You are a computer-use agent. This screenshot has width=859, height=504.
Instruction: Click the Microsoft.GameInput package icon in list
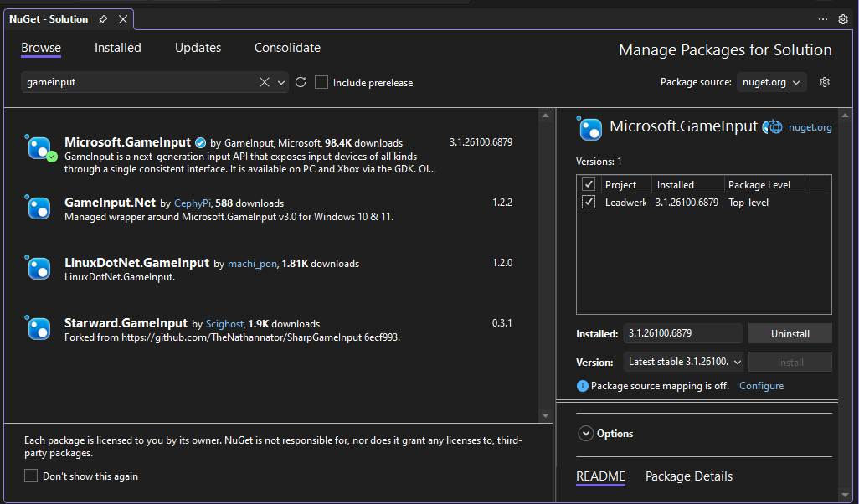pyautogui.click(x=39, y=148)
